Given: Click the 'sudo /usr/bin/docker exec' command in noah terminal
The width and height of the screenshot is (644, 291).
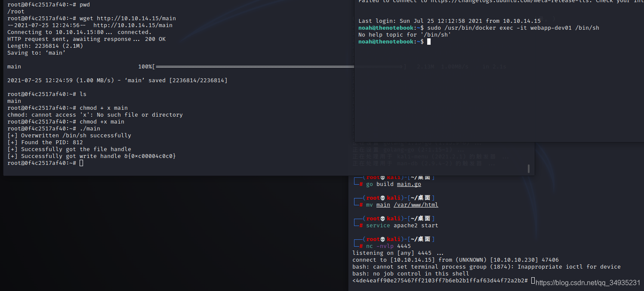Looking at the screenshot, I should (x=513, y=28).
